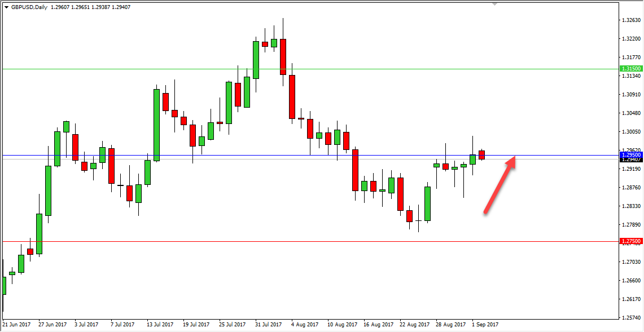Viewport: 644px width, 332px height.
Task: Click the 1.31770 price axis label
Action: point(631,57)
